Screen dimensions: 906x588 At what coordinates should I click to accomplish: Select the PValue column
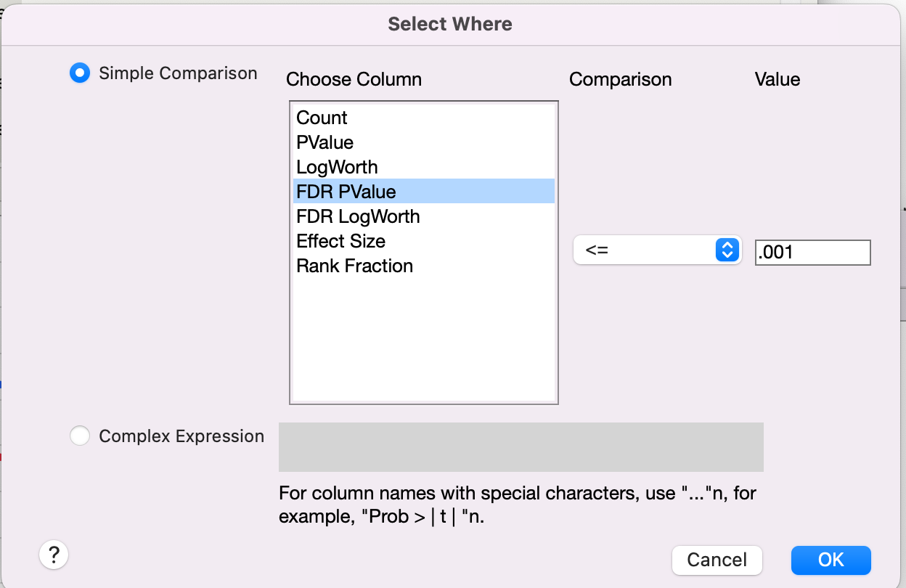click(324, 142)
